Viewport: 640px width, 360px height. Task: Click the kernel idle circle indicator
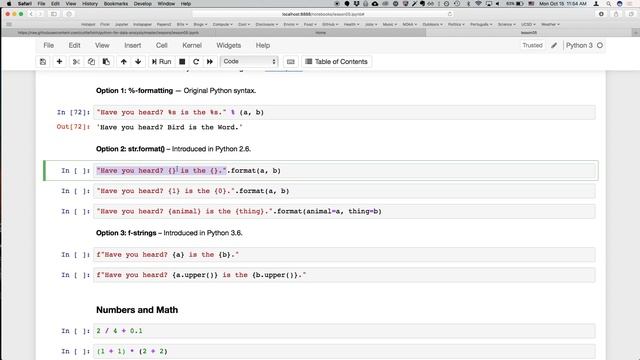[600, 45]
